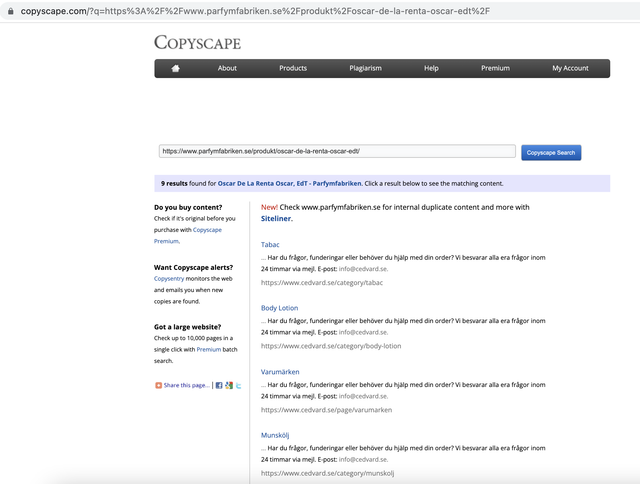640x484 pixels.
Task: Share this page on Facebook icon
Action: coord(219,385)
